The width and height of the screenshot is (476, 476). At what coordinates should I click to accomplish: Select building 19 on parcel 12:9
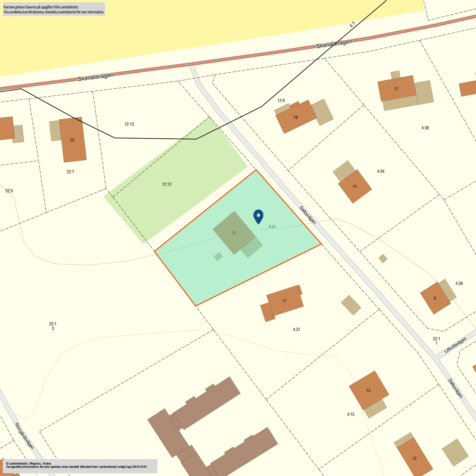(x=296, y=117)
